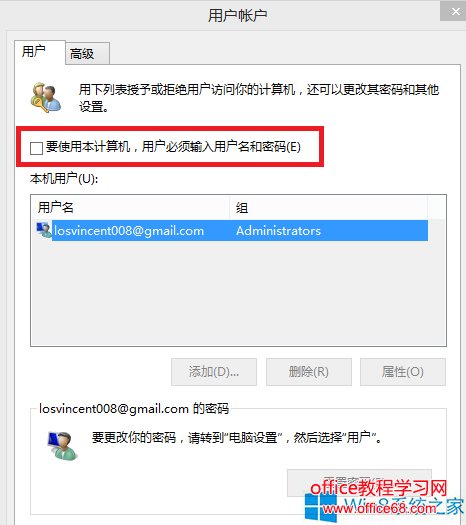Open 属性(O) for the selected user
This screenshot has height=525, width=466.
(x=403, y=372)
